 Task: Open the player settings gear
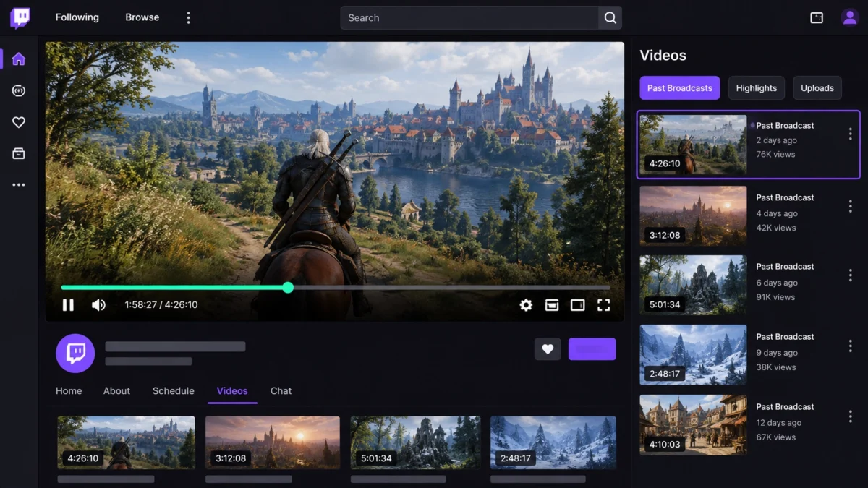click(x=526, y=305)
